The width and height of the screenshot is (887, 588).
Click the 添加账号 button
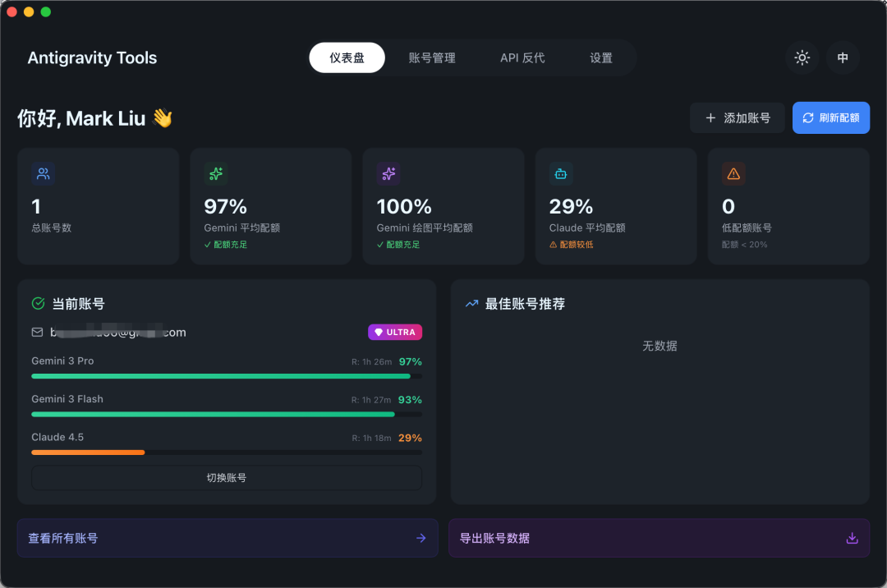point(737,117)
